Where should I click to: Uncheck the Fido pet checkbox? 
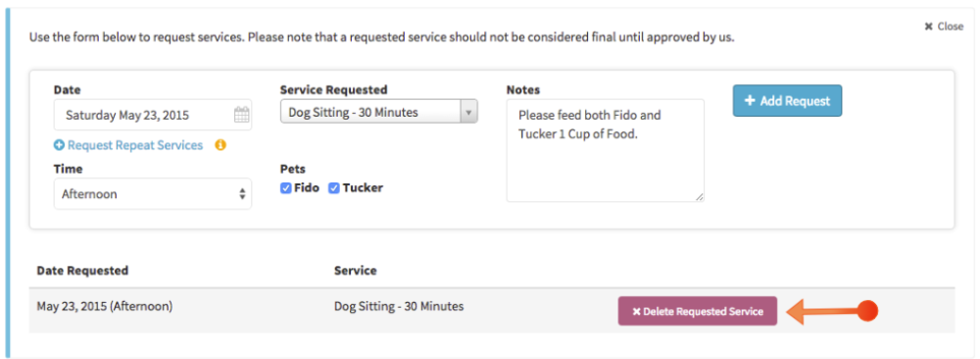[x=285, y=187]
